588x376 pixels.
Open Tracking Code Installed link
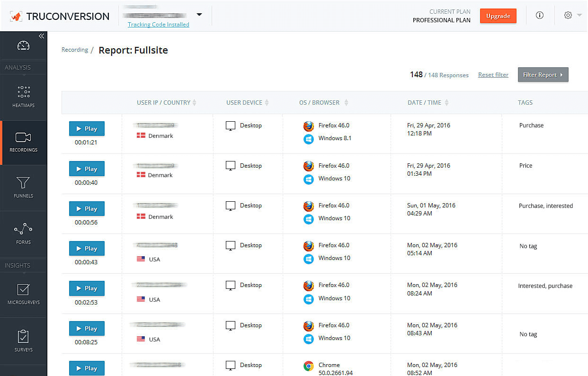158,25
